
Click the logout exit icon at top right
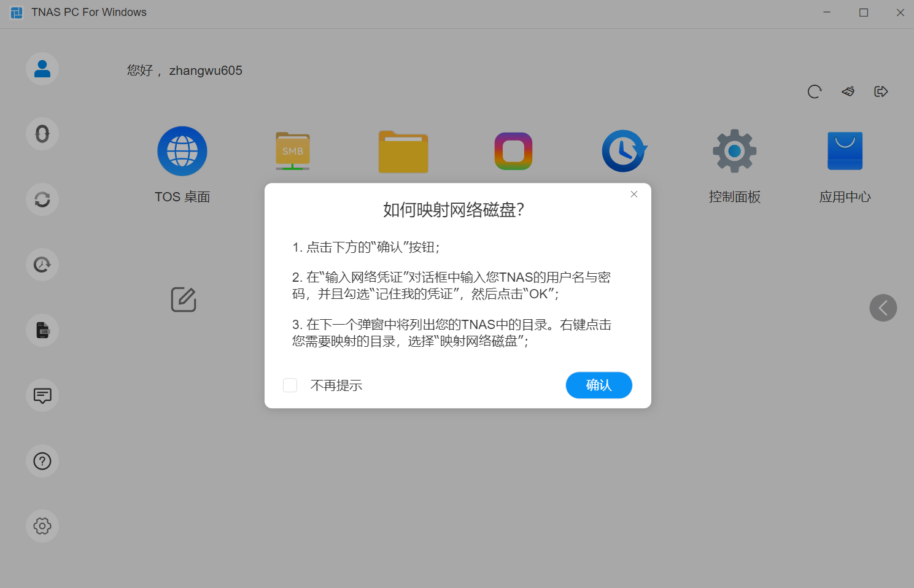881,91
